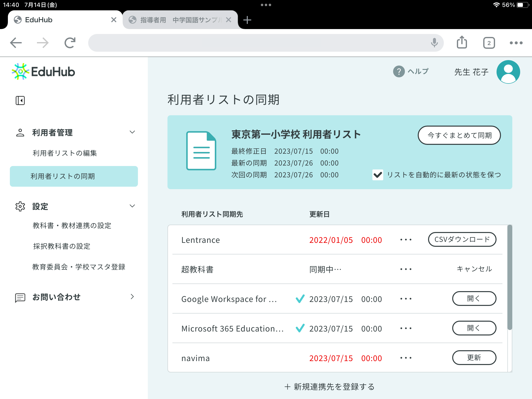This screenshot has height=399, width=532.
Task: Expand the お問い合わせ chevron
Action: 132,297
